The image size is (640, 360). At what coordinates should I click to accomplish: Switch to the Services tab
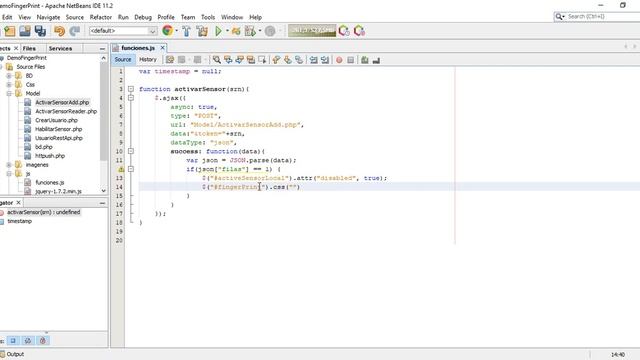tap(60, 48)
